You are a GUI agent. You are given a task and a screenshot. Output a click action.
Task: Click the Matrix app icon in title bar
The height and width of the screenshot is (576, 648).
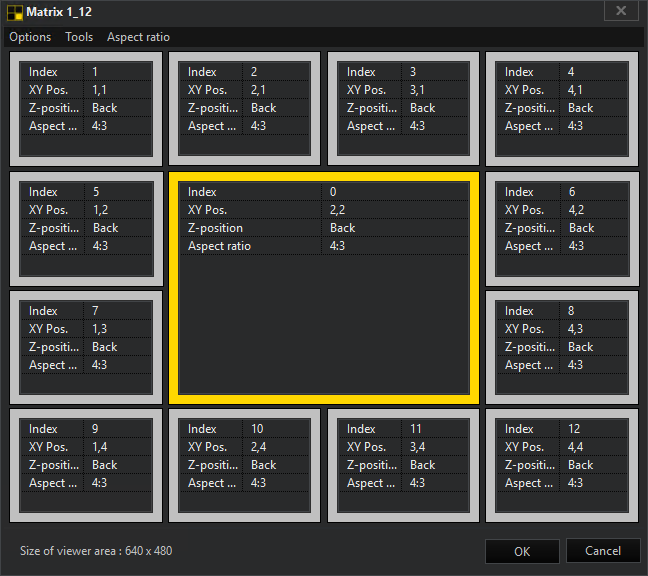point(14,12)
